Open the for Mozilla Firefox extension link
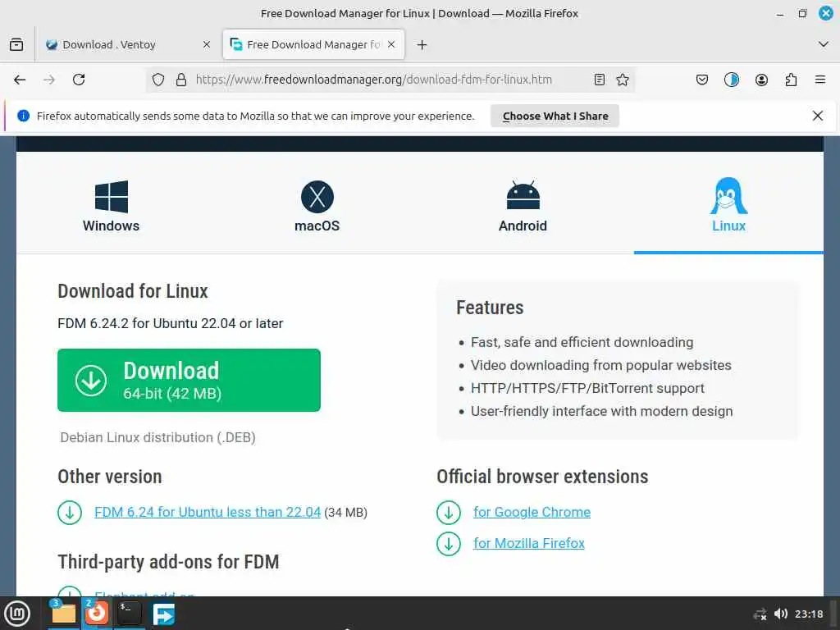The width and height of the screenshot is (840, 630). click(x=529, y=543)
